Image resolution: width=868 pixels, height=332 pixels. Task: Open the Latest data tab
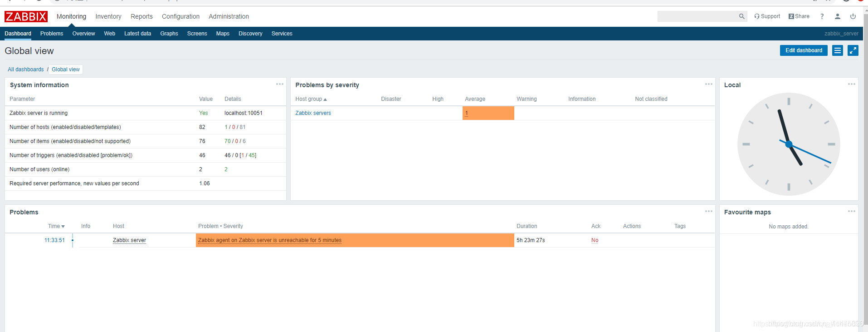click(137, 34)
